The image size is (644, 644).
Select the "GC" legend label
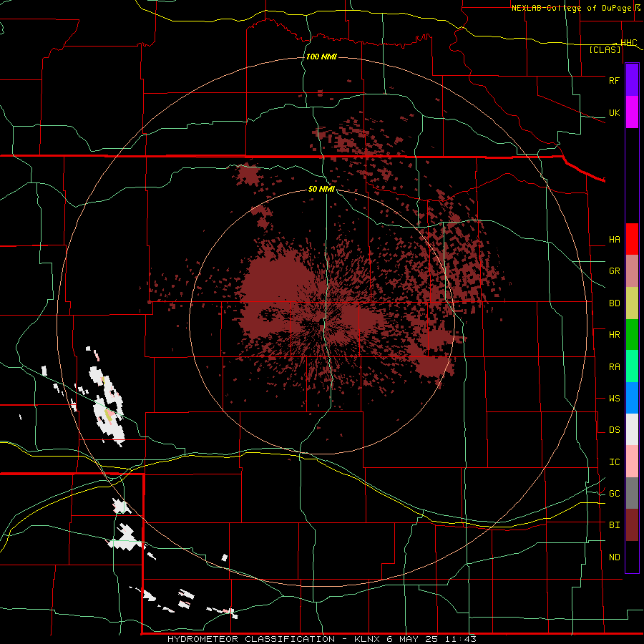[x=614, y=494]
